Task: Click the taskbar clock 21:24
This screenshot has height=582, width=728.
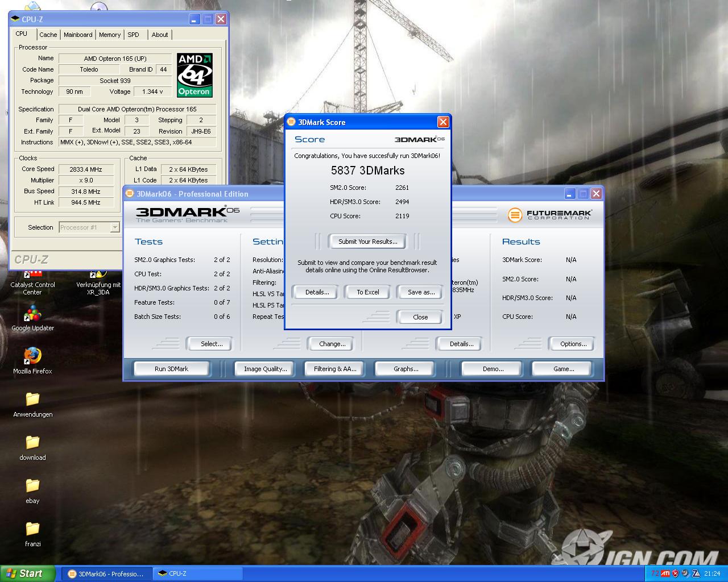Action: pos(712,573)
